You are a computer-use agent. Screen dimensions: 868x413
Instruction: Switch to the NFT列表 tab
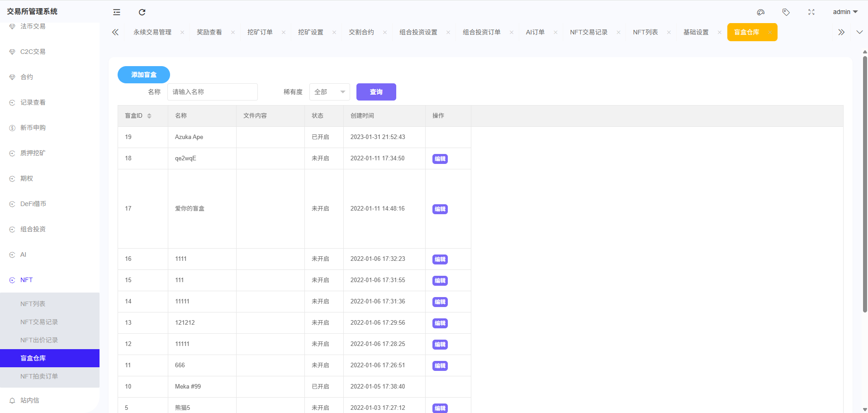tap(646, 32)
